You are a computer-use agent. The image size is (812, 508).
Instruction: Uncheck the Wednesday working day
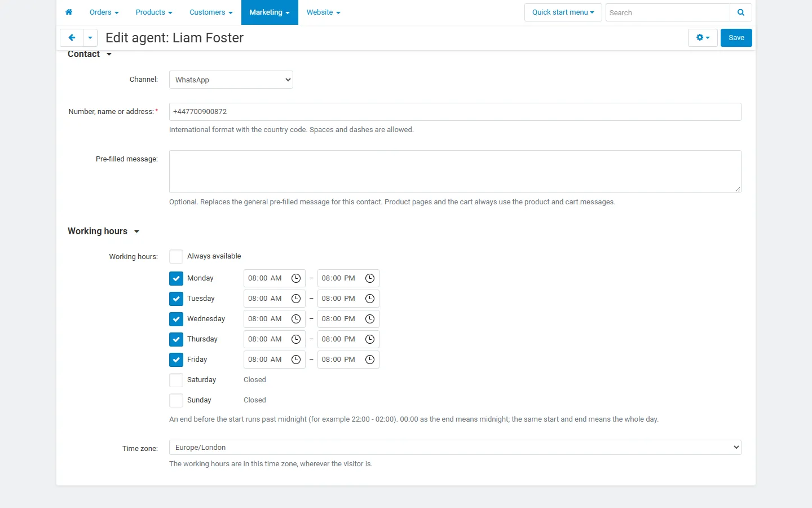[x=176, y=319]
